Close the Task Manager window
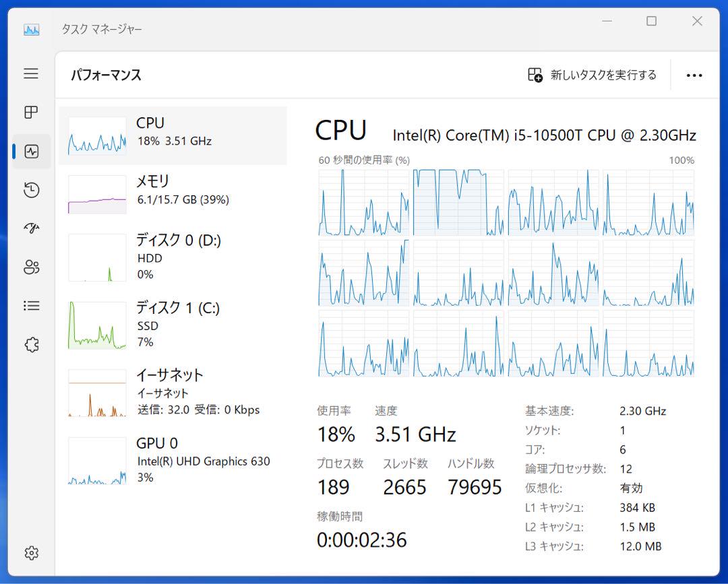Image resolution: width=728 pixels, height=584 pixels. coord(697,21)
